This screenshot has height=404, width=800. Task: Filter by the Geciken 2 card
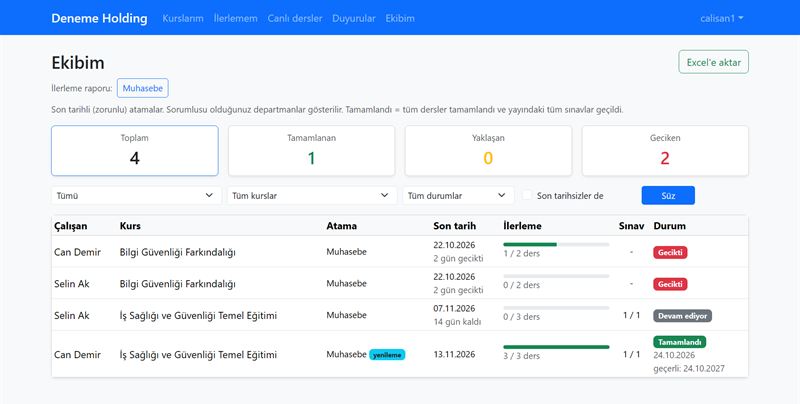point(665,151)
